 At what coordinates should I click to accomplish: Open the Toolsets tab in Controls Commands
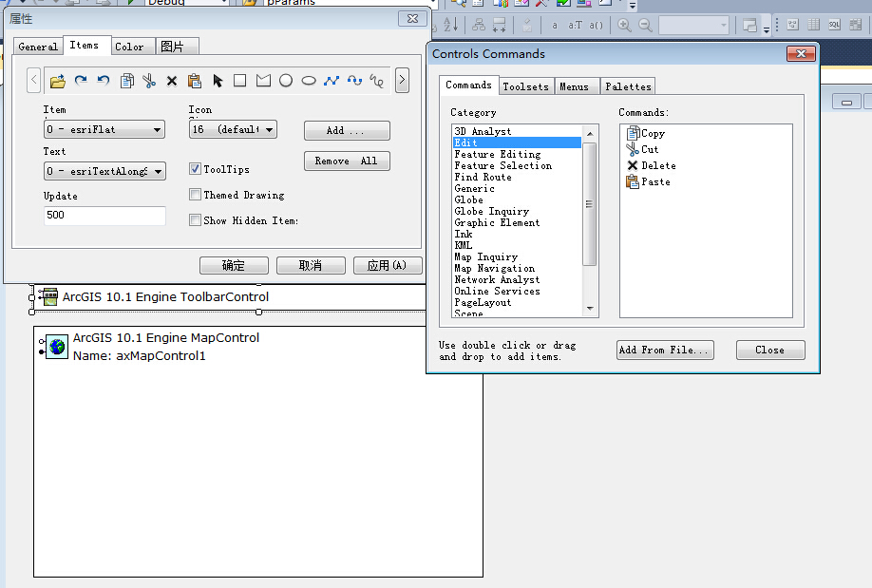tap(525, 86)
